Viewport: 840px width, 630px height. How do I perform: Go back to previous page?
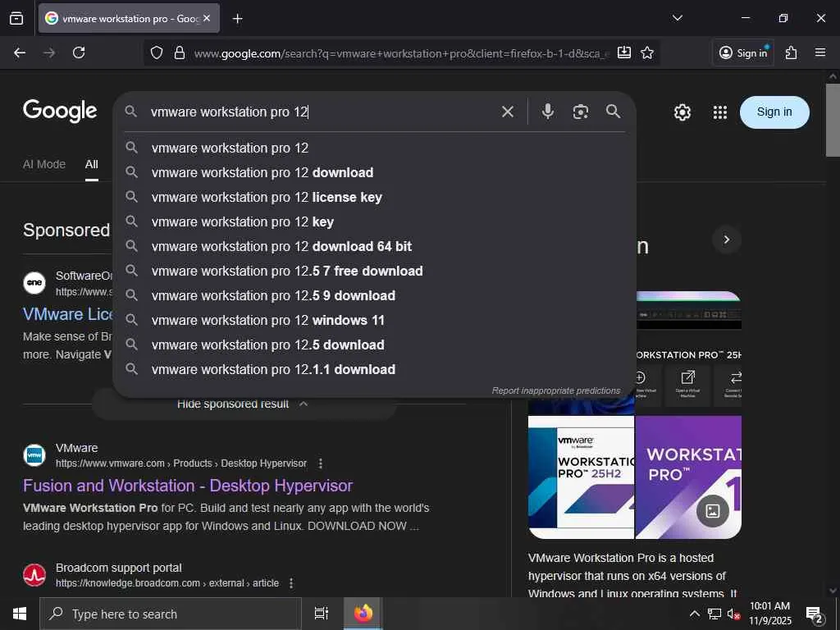click(20, 52)
